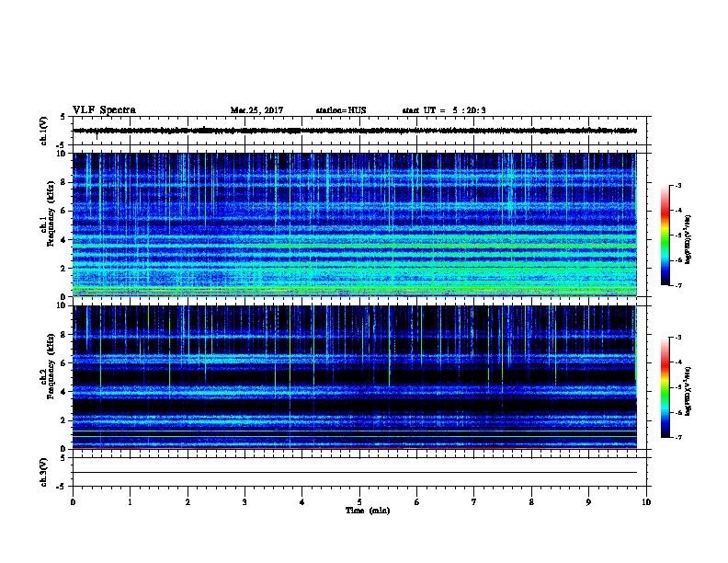Click the ch.1 spectrogram color scale bar
This screenshot has height=563, width=728.
665,236
